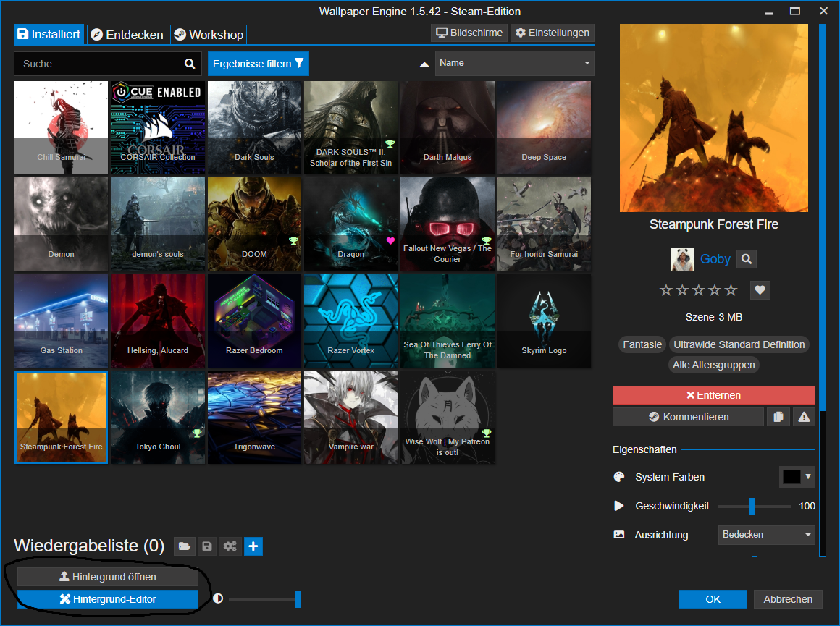Image resolution: width=840 pixels, height=626 pixels.
Task: Open Ergebnisse filtern filter panel
Action: click(x=259, y=64)
